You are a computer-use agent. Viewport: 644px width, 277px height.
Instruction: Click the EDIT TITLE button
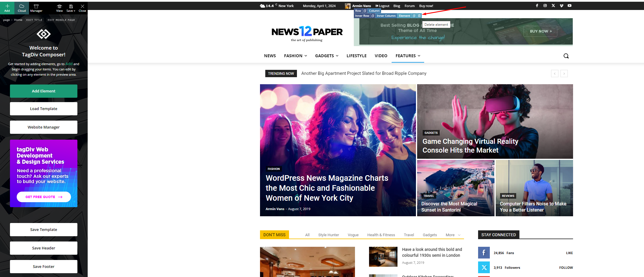pos(34,20)
